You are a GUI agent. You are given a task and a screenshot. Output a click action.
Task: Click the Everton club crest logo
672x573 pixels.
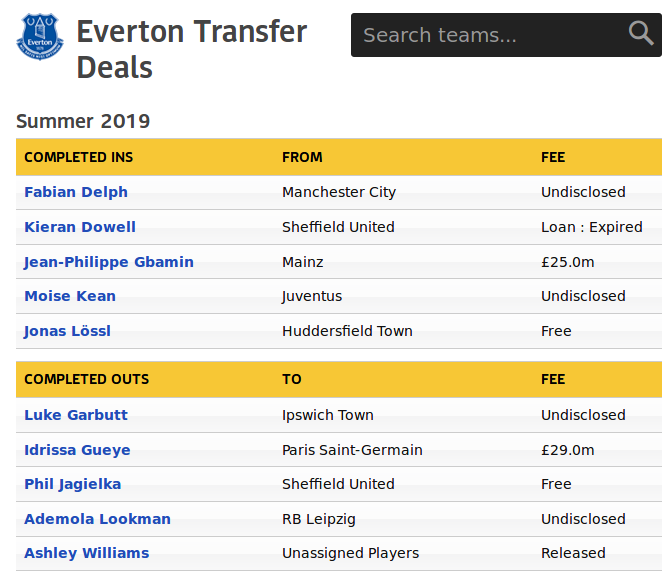coord(40,35)
